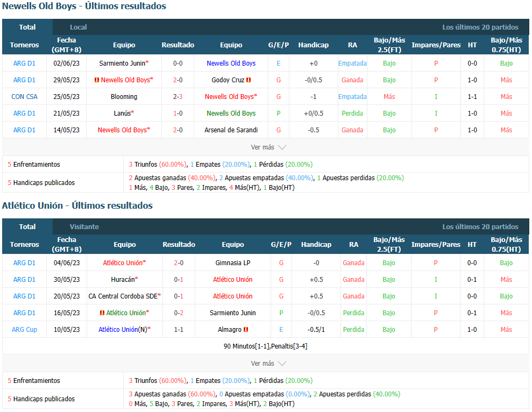The image size is (532, 412).
Task: Click the Newells table 'Handicap' column header
Action: pyautogui.click(x=313, y=45)
